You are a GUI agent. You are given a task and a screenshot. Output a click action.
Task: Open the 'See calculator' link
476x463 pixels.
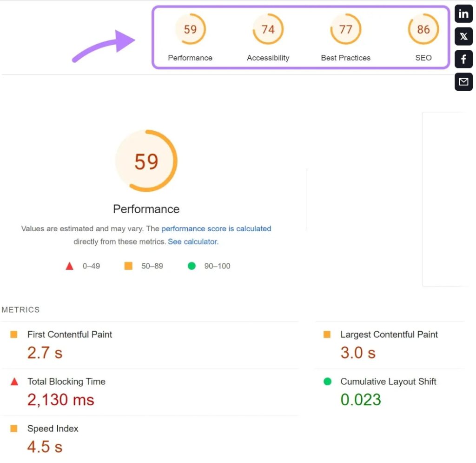(x=192, y=242)
